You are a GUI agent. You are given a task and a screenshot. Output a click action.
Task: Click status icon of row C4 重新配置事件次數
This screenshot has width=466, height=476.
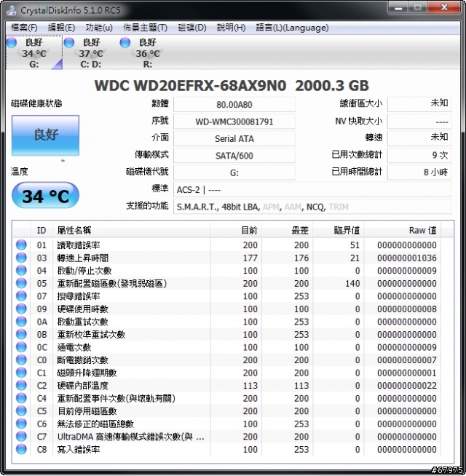21,398
